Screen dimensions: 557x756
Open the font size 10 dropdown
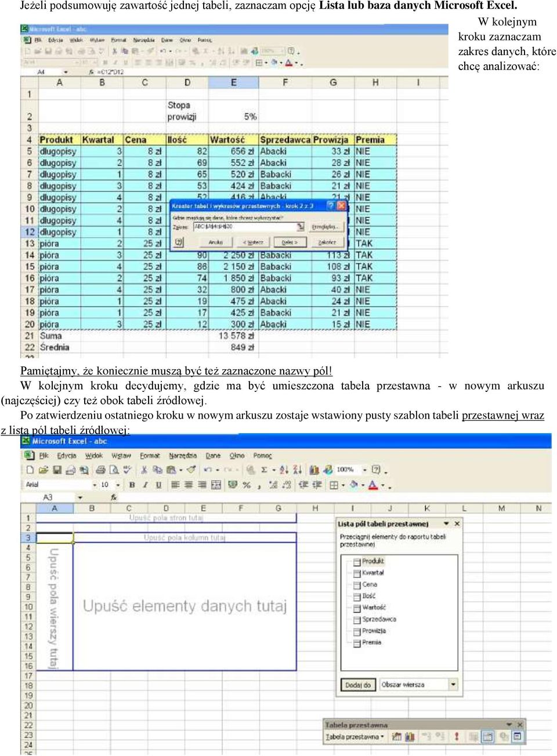click(x=118, y=485)
